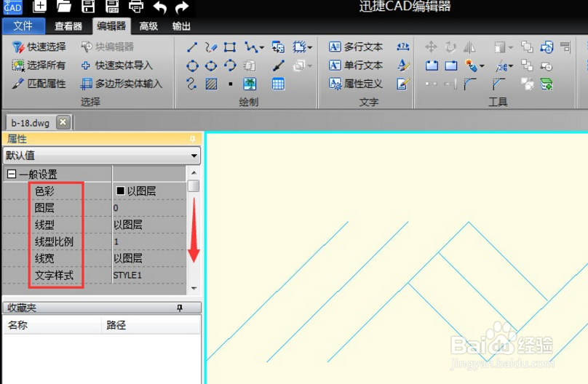Save the current drawing
The width and height of the screenshot is (588, 384).
click(88, 6)
